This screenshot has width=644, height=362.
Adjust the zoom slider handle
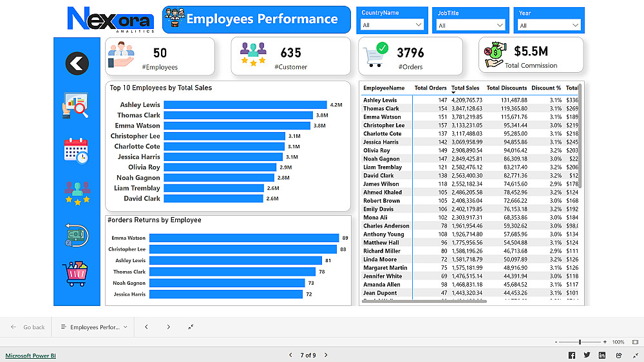(x=580, y=342)
